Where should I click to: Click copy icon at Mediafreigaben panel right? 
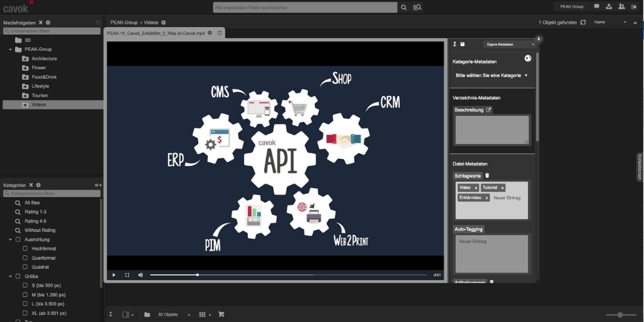click(x=98, y=23)
